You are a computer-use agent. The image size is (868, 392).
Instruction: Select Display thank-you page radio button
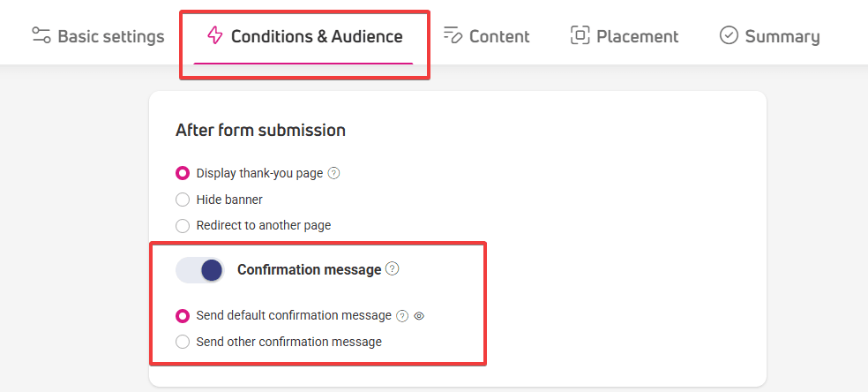tap(182, 173)
